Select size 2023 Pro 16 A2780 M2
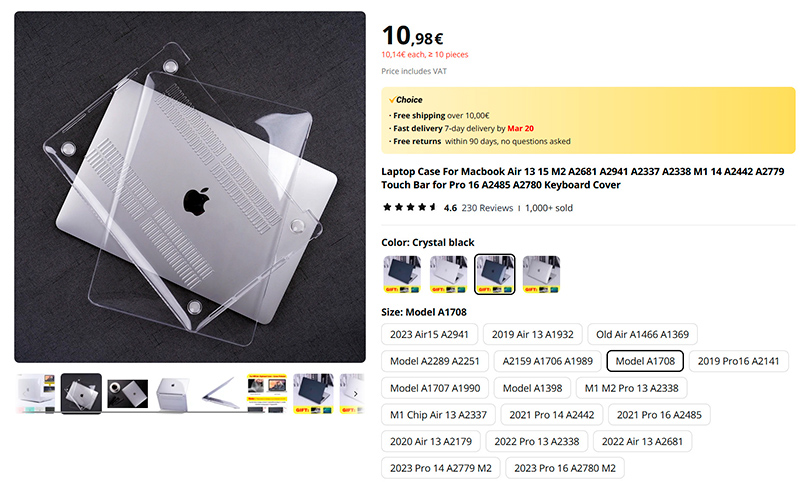The width and height of the screenshot is (800, 482). click(565, 468)
